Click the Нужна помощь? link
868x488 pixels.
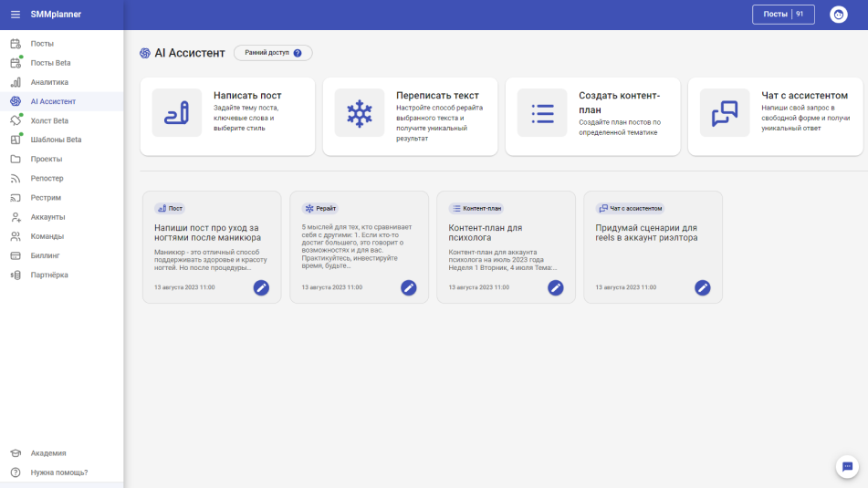58,472
